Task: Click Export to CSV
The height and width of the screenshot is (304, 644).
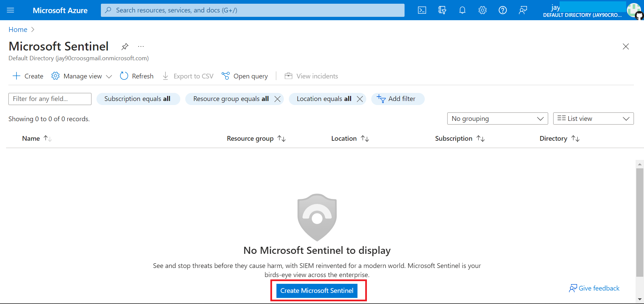Action: [x=188, y=76]
